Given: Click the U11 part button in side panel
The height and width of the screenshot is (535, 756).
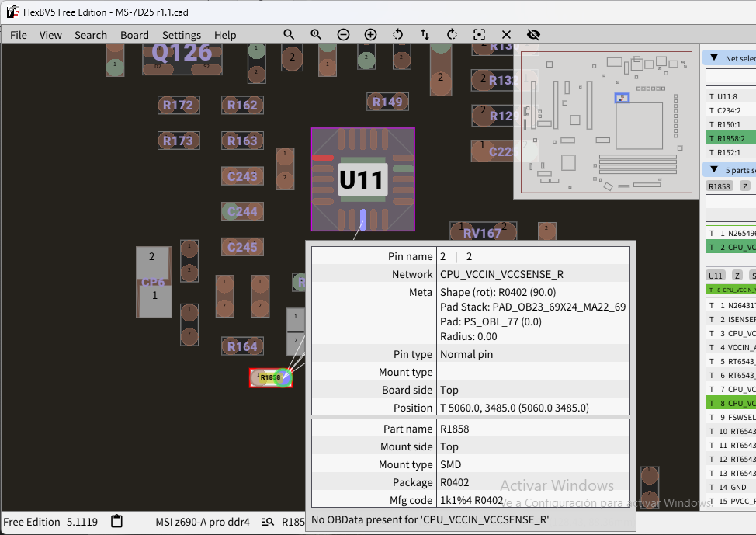Looking at the screenshot, I should [716, 276].
